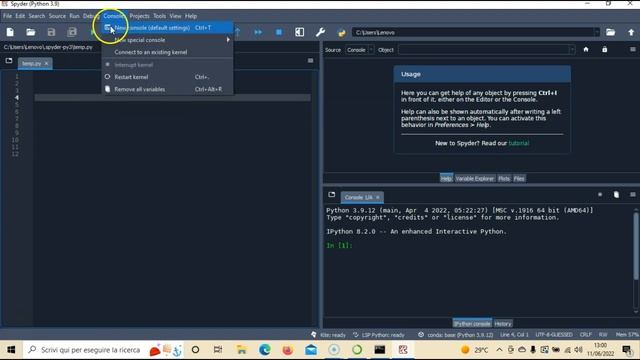Open console pane options hamburger menu
This screenshot has width=640, height=360.
coord(633,195)
